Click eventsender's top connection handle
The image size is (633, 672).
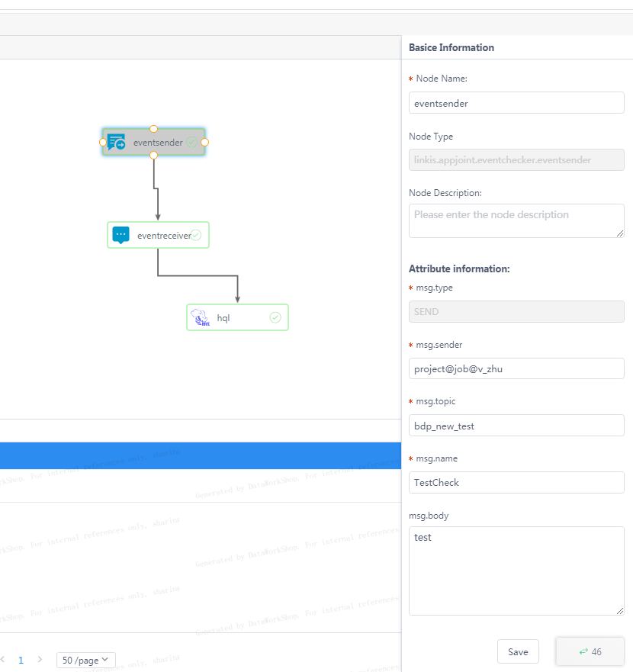click(x=153, y=129)
